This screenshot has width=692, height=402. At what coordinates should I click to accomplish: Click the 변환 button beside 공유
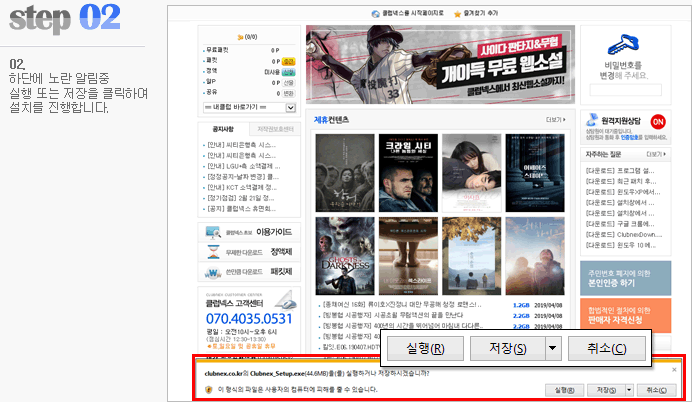pyautogui.click(x=288, y=93)
